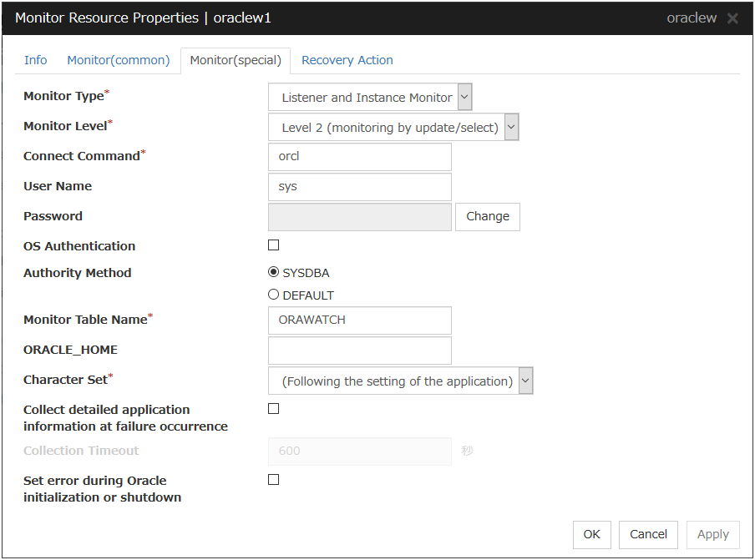Screen dimensions: 755x560
Task: Close the Monitor Resource Properties dialog
Action: click(x=732, y=18)
